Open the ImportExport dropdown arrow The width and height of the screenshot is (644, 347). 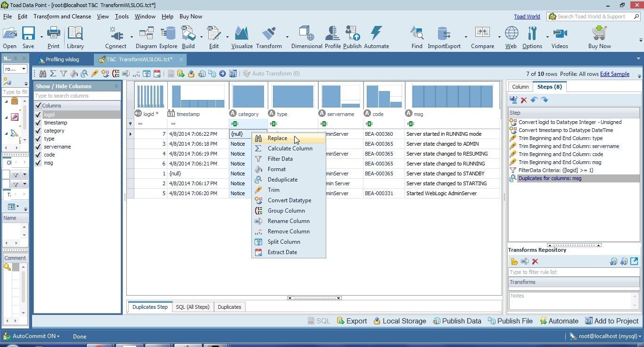click(x=466, y=37)
